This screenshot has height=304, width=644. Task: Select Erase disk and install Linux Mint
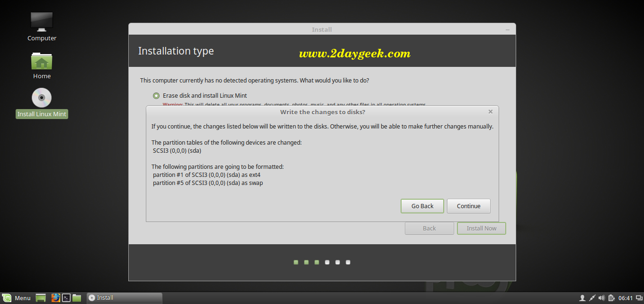156,95
